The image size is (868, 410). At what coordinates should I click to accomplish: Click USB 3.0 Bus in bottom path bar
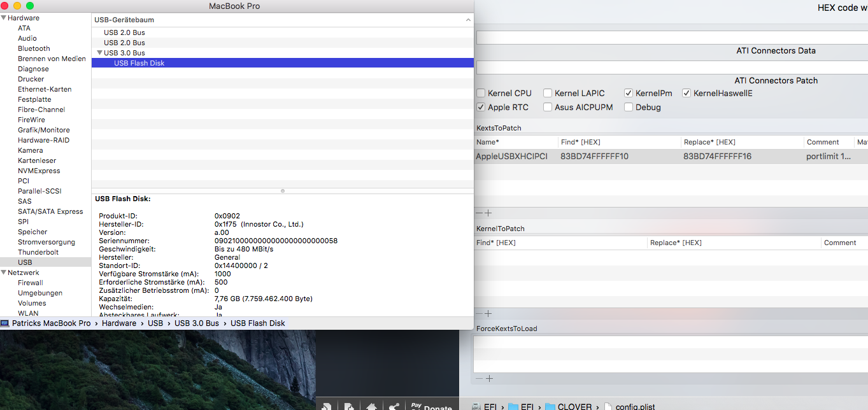(x=197, y=323)
